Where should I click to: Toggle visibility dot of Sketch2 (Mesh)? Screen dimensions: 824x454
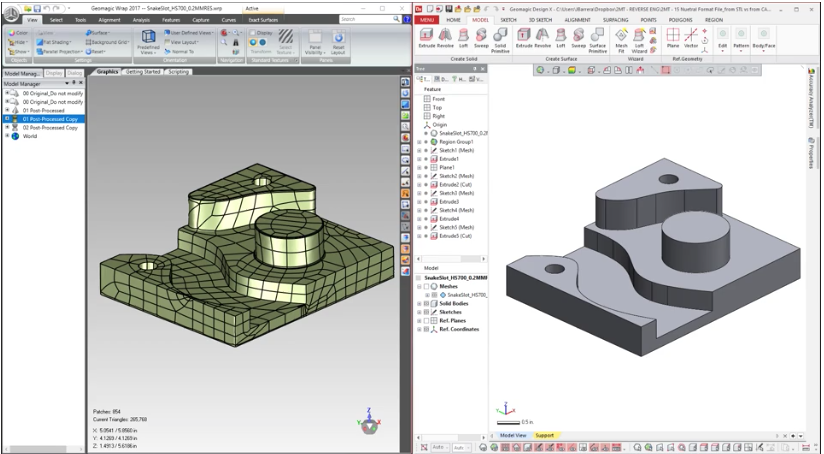(x=426, y=176)
